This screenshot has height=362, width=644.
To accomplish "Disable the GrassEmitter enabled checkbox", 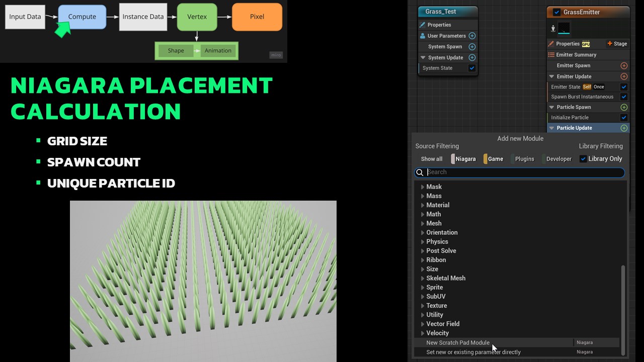I will click(556, 12).
